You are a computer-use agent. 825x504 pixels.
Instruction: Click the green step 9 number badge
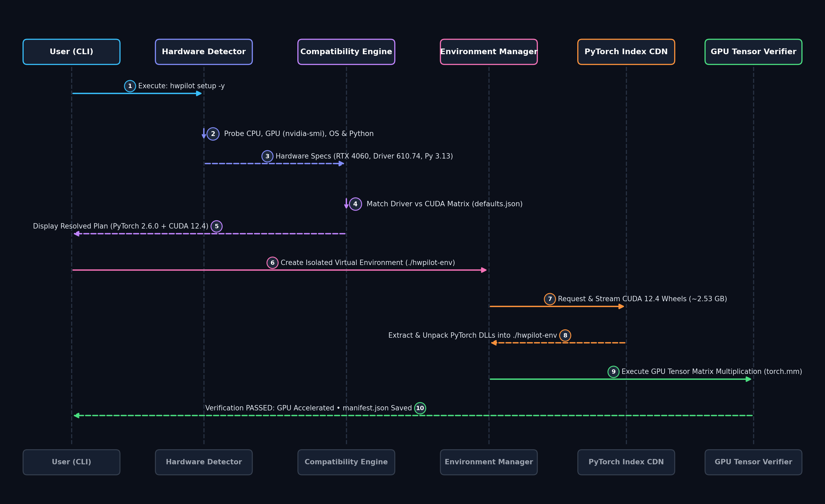614,372
